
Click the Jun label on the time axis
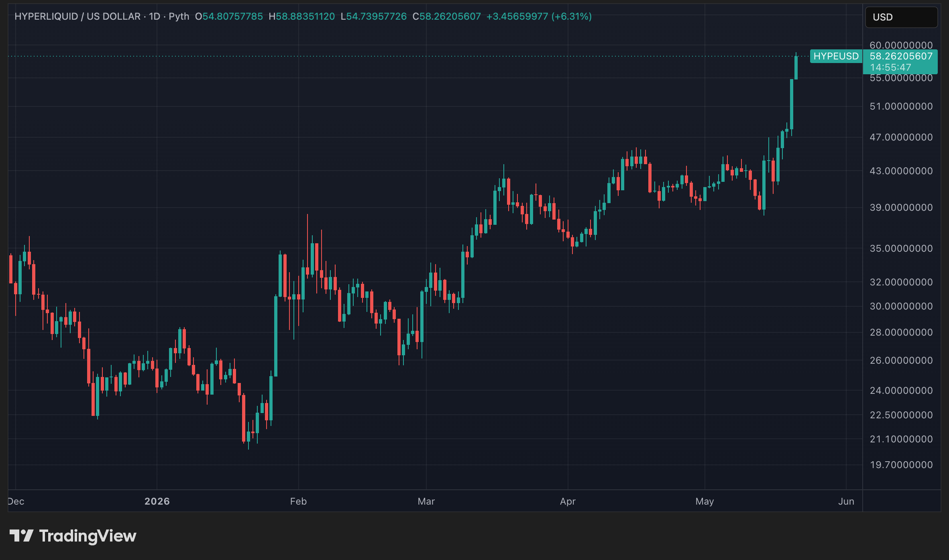(846, 501)
